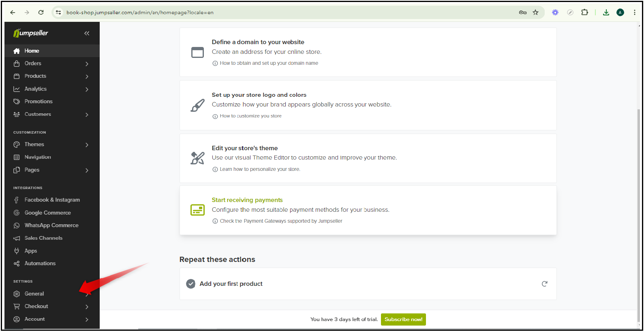Open the Google Commerce menu item

52,213
